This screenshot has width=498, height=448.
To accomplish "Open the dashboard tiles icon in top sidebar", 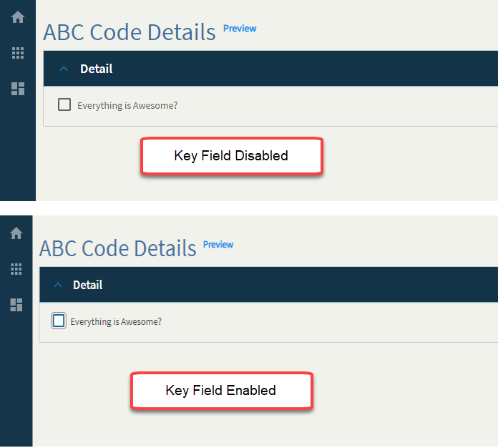I will [x=18, y=89].
